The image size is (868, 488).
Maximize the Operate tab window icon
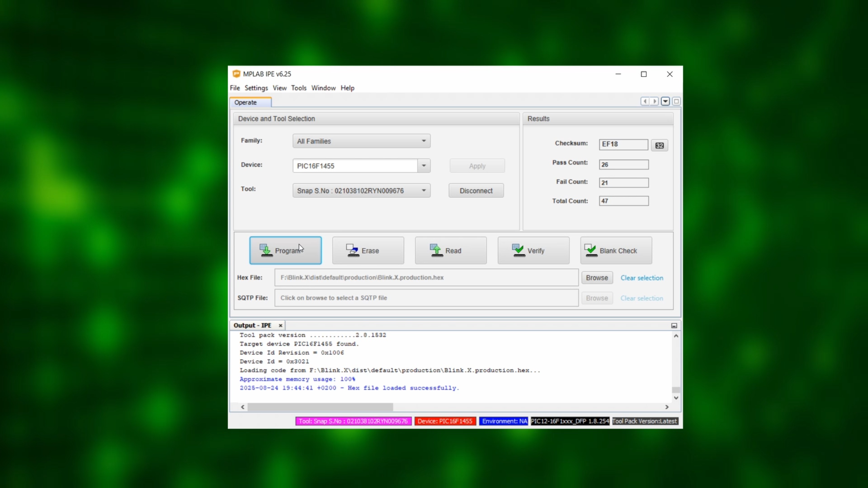(x=676, y=101)
